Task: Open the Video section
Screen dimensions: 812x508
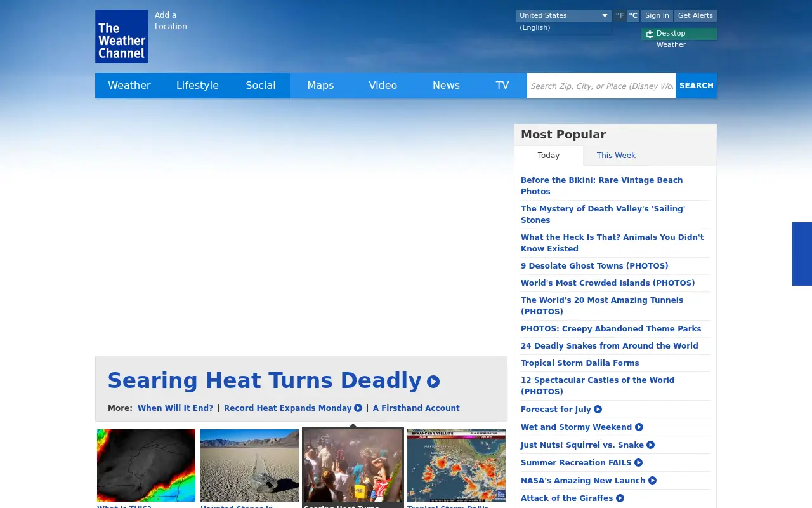Action: 383,86
